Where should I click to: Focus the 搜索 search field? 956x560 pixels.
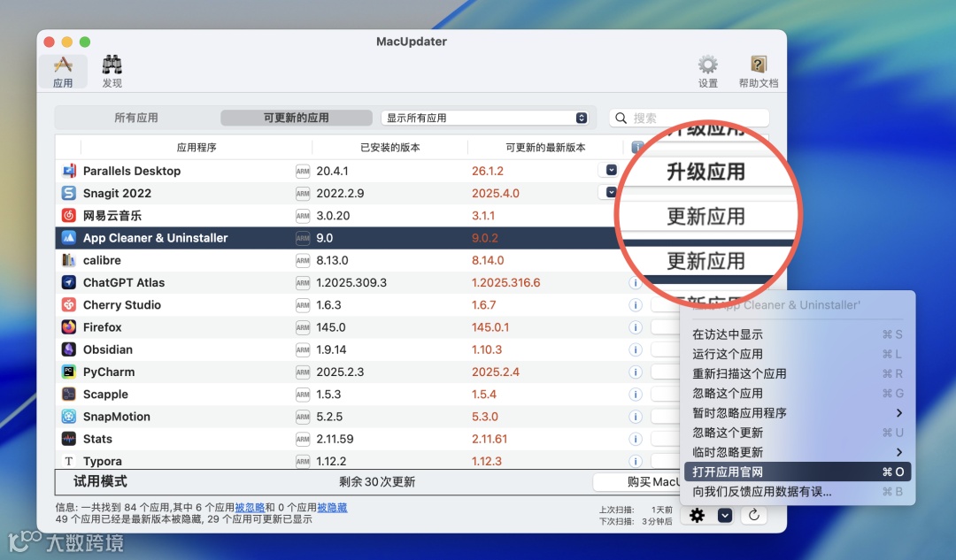pos(689,118)
